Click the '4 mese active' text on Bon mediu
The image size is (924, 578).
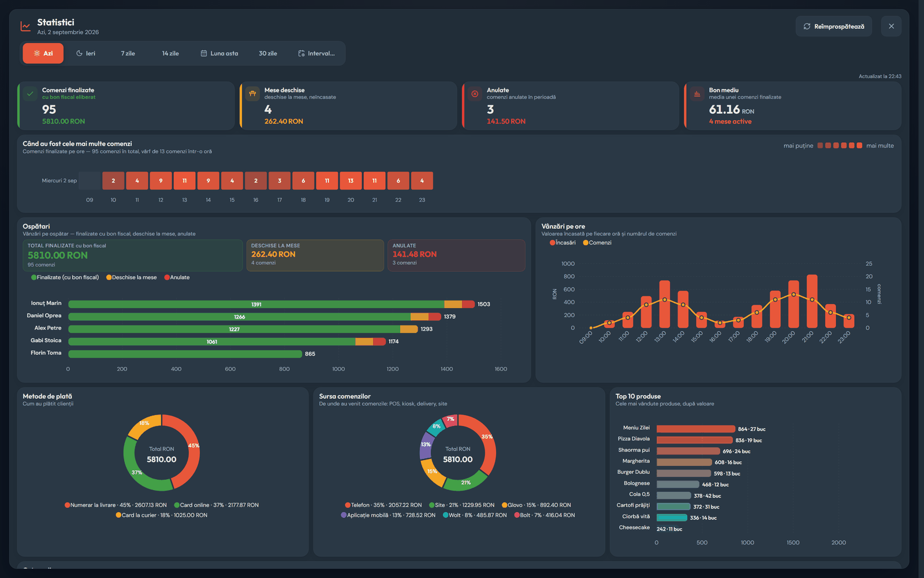point(730,121)
